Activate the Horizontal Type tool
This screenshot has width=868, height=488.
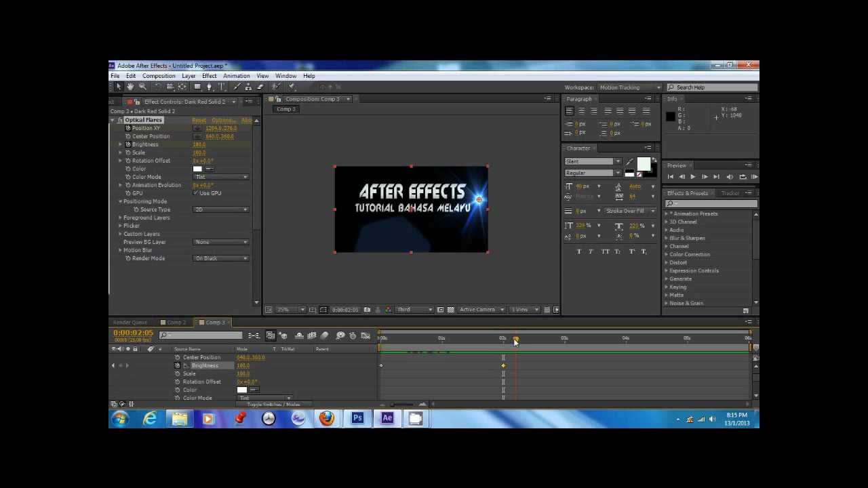pos(222,87)
